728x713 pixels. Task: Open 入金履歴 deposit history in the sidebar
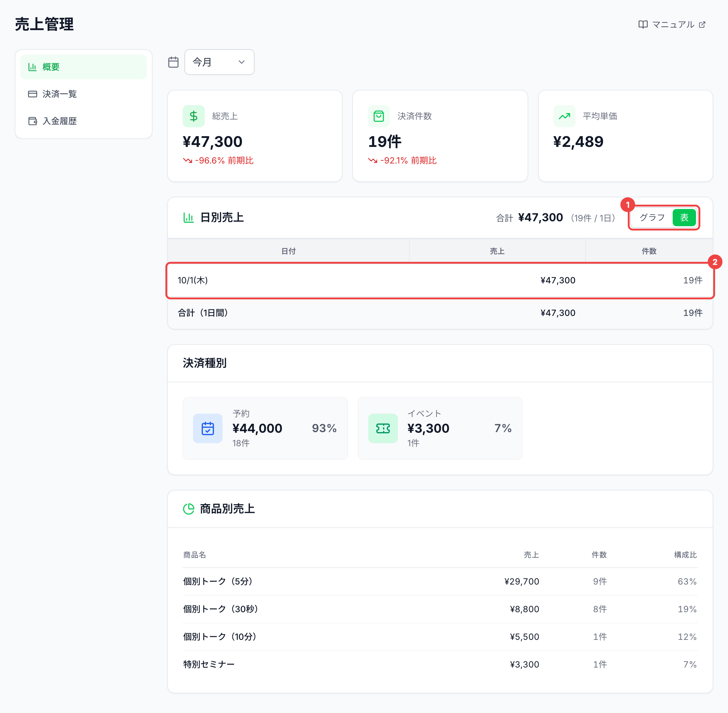point(83,121)
